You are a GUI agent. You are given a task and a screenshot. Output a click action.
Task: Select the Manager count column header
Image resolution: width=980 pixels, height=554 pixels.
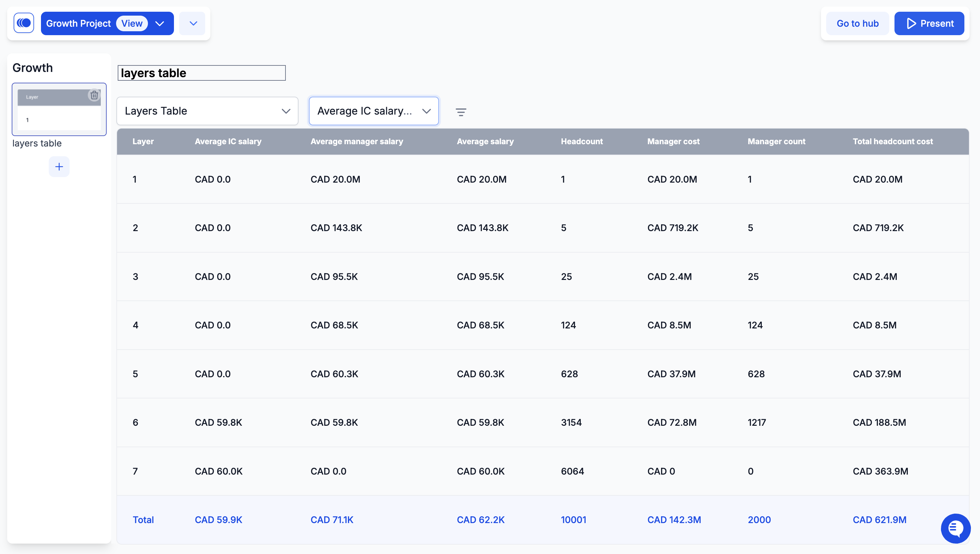coord(776,141)
